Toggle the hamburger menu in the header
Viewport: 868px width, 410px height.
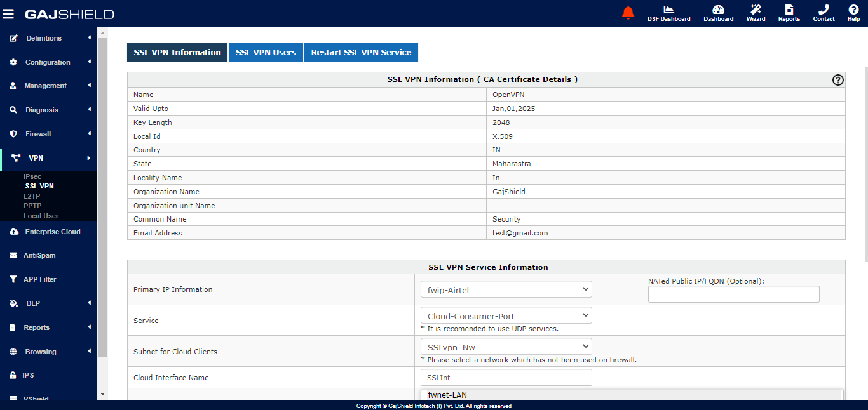pos(8,13)
